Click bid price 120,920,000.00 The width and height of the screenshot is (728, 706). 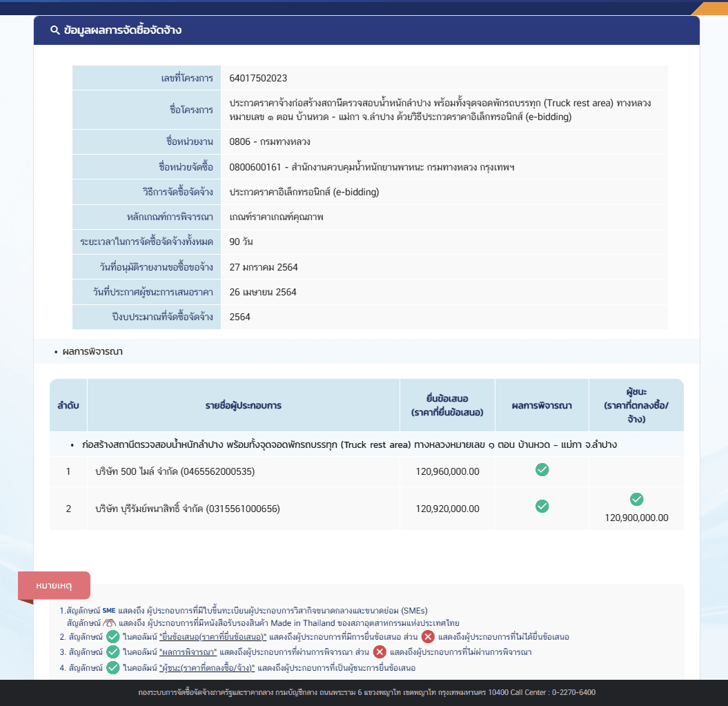pyautogui.click(x=448, y=509)
